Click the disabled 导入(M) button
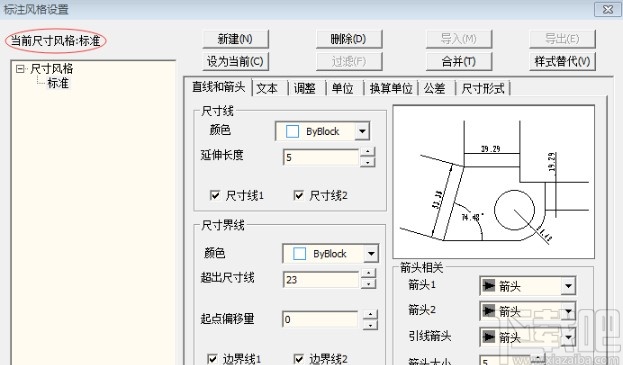 coord(459,39)
